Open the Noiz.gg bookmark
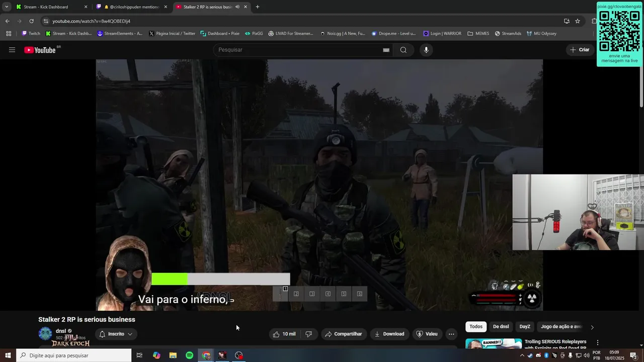644x362 pixels. (x=343, y=34)
